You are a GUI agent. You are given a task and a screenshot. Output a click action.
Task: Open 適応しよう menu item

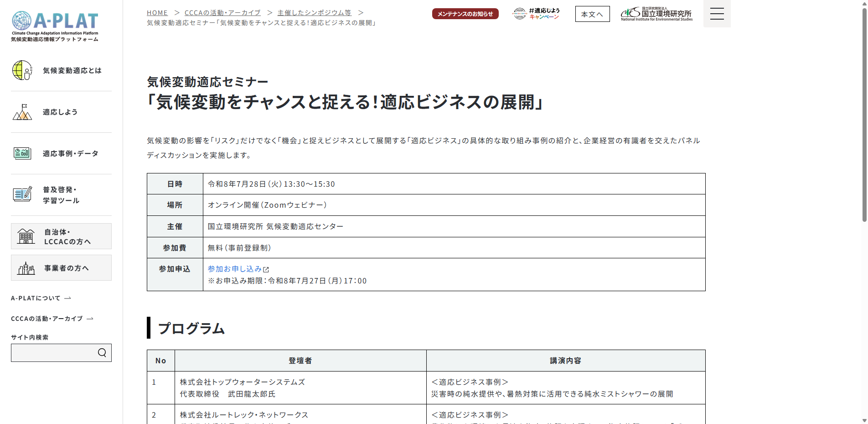[x=61, y=112]
